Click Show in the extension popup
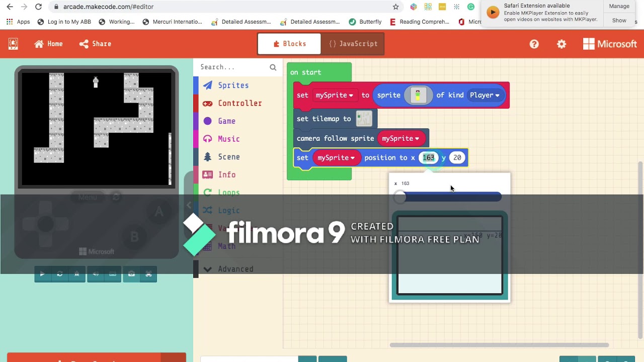Screen dimensions: 644x362 pyautogui.click(x=619, y=21)
